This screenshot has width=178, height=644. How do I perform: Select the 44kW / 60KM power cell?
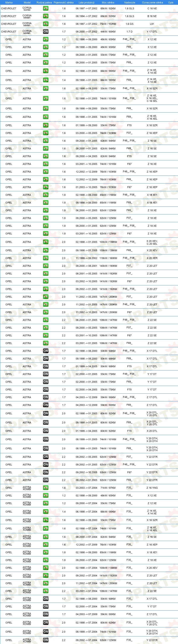click(108, 32)
